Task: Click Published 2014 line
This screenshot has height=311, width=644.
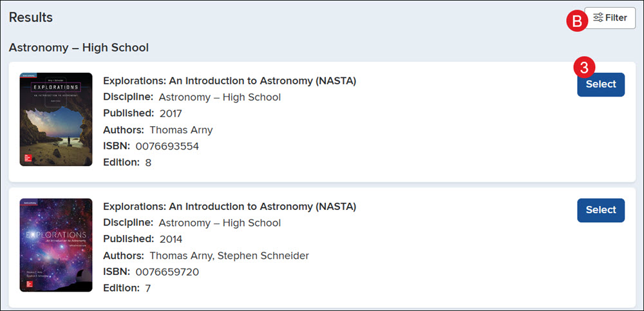Action: [x=142, y=239]
